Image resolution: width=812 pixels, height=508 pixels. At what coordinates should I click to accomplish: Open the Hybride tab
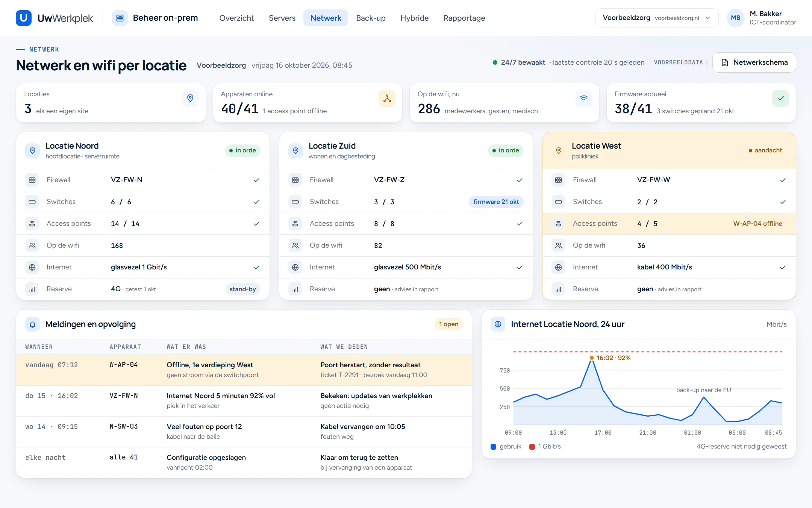pos(414,18)
